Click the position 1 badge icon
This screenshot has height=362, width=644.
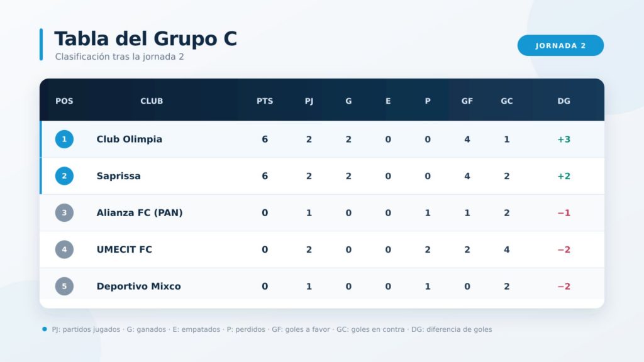click(x=64, y=139)
